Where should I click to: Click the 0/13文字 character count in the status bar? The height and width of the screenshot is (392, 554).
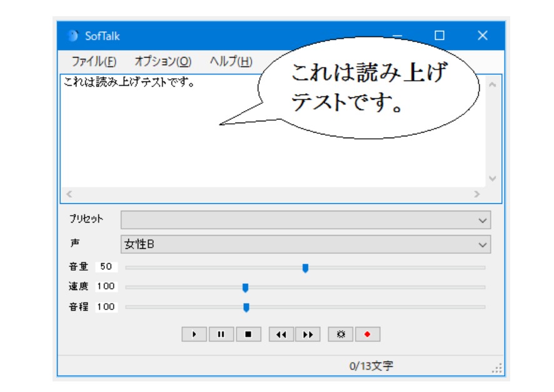click(x=371, y=366)
